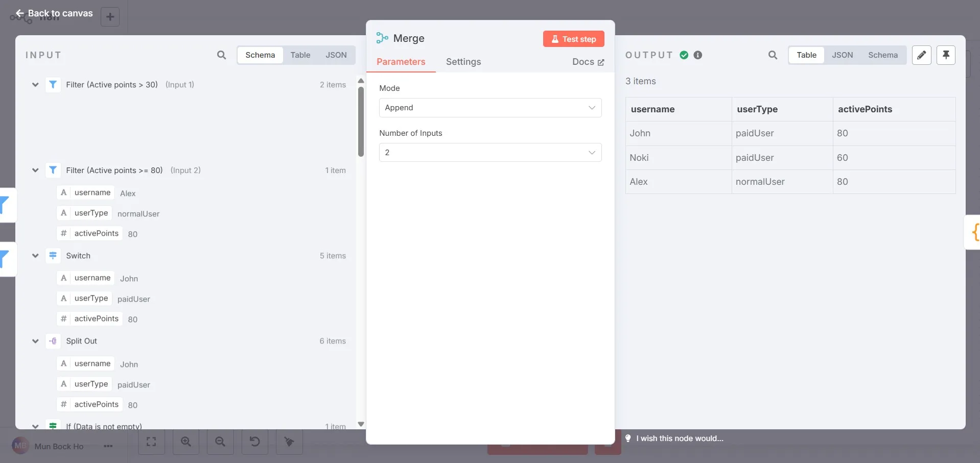The image size is (980, 463).
Task: Click 'I wish this node would...' feedback link
Action: pyautogui.click(x=680, y=438)
